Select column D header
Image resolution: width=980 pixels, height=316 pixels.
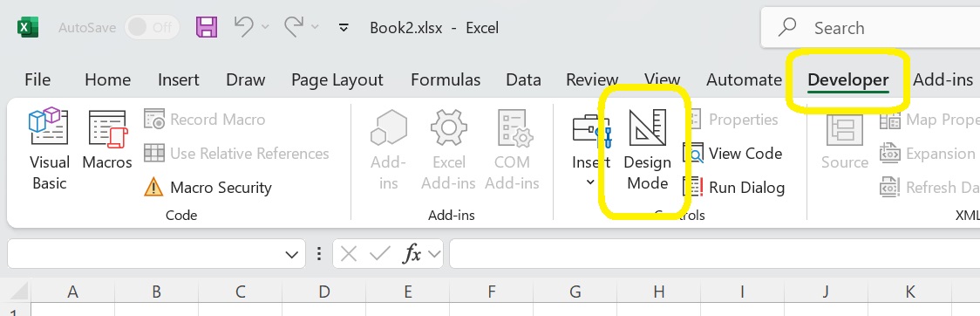323,292
